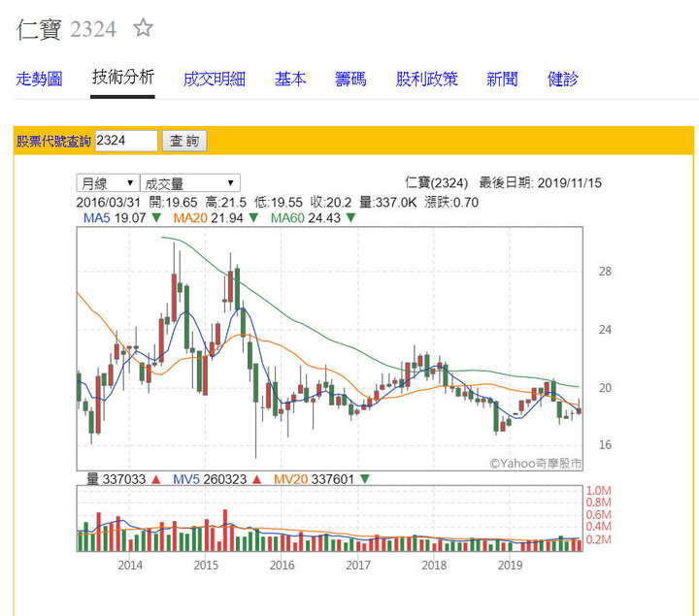The width and height of the screenshot is (699, 616).
Task: Click the 最後日期: 2019/11/15 text
Action: point(541,183)
